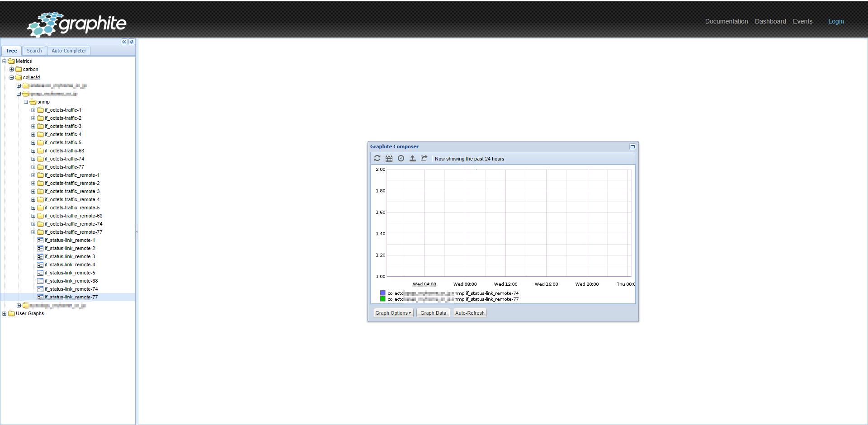Open the Documentation link
The width and height of the screenshot is (868, 425).
coord(726,21)
